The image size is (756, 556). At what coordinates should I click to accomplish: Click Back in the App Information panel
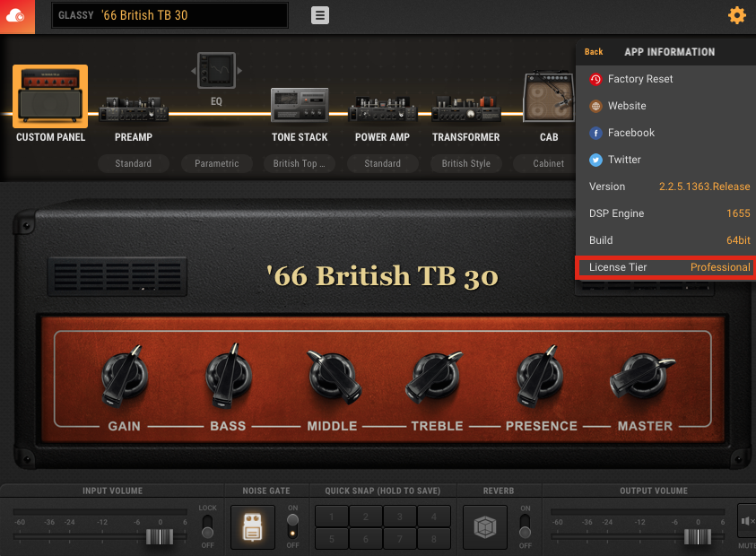(x=594, y=52)
